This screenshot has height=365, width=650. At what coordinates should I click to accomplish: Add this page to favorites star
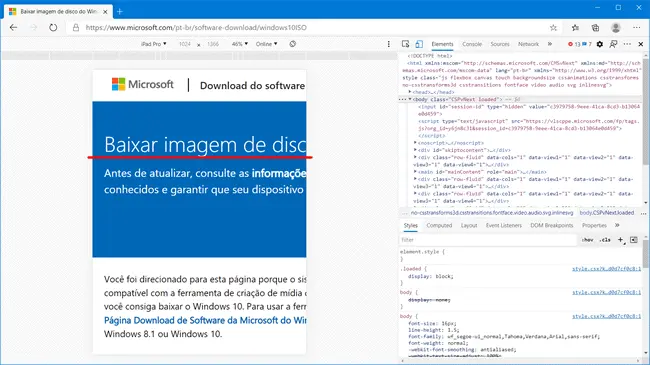tap(553, 28)
